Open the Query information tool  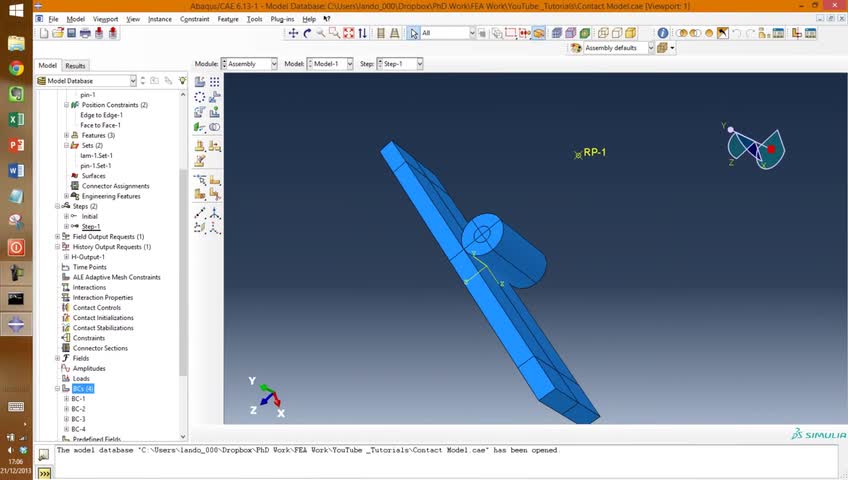click(x=662, y=33)
